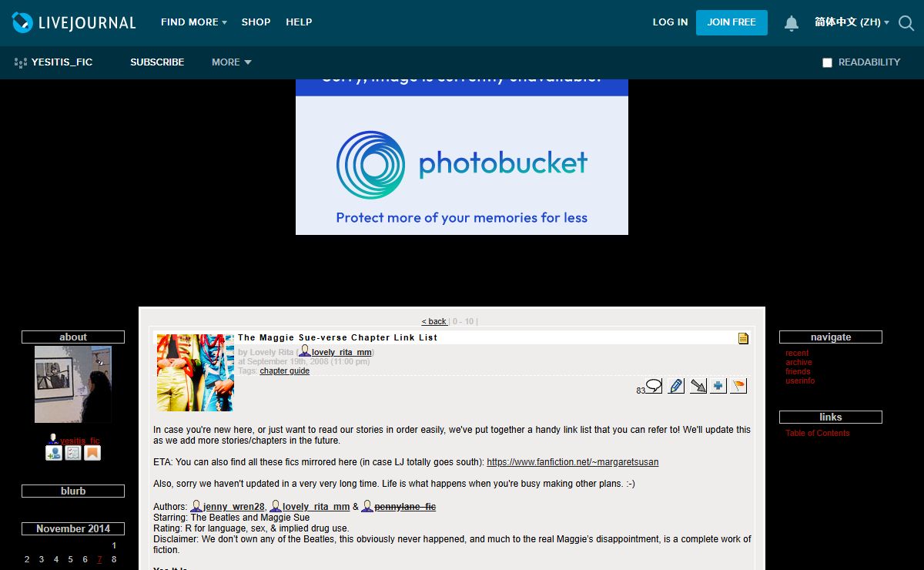Image resolution: width=924 pixels, height=570 pixels.
Task: Click user head icon before lovely_rita_mm in Authors
Action: (x=276, y=506)
